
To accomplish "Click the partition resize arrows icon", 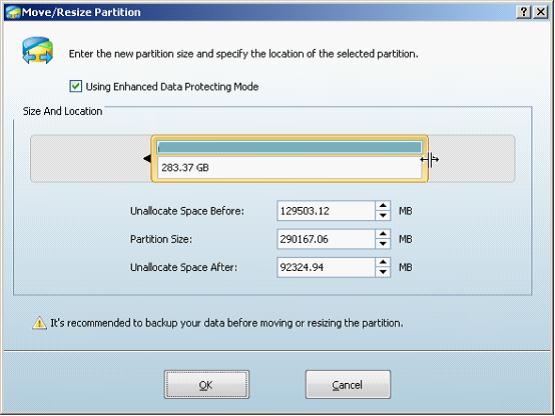I will tap(38, 51).
